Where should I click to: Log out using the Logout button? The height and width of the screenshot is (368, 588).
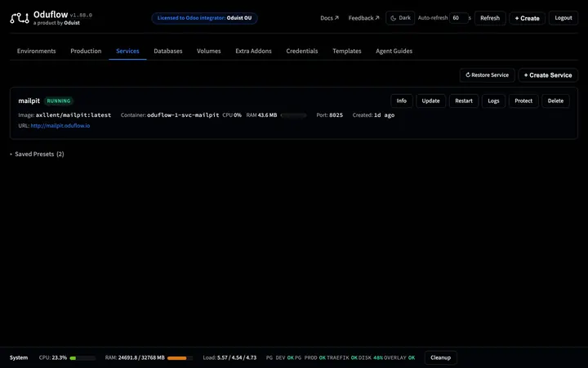[563, 18]
